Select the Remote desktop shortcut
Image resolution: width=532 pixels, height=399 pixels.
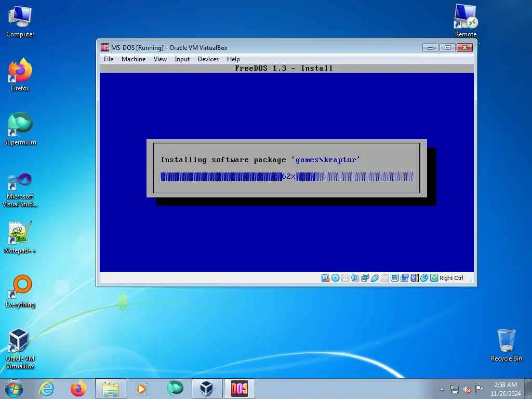(x=465, y=21)
